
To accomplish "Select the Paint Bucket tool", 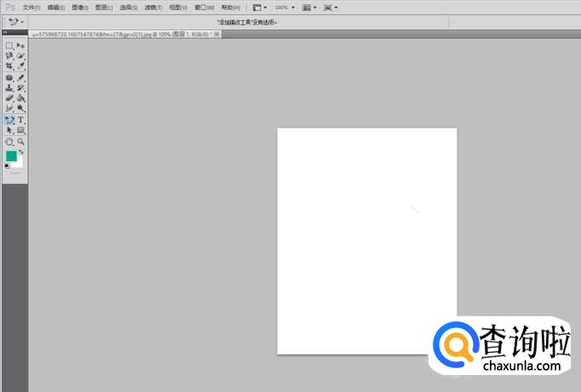I will tap(20, 98).
